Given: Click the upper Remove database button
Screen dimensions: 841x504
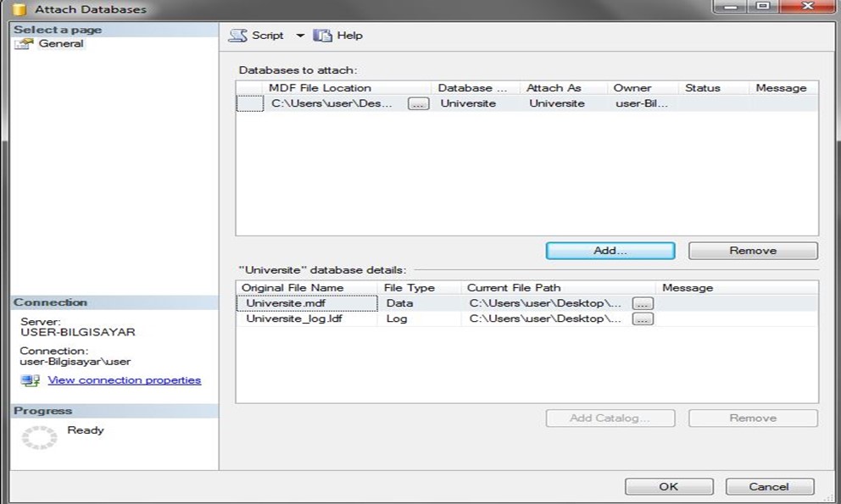Looking at the screenshot, I should coord(752,251).
